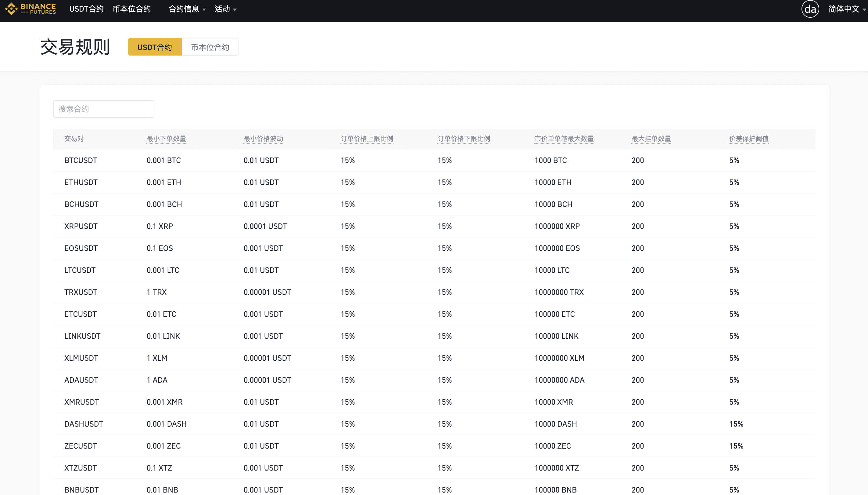Click the 最大挂单数量 column header

[x=651, y=139]
